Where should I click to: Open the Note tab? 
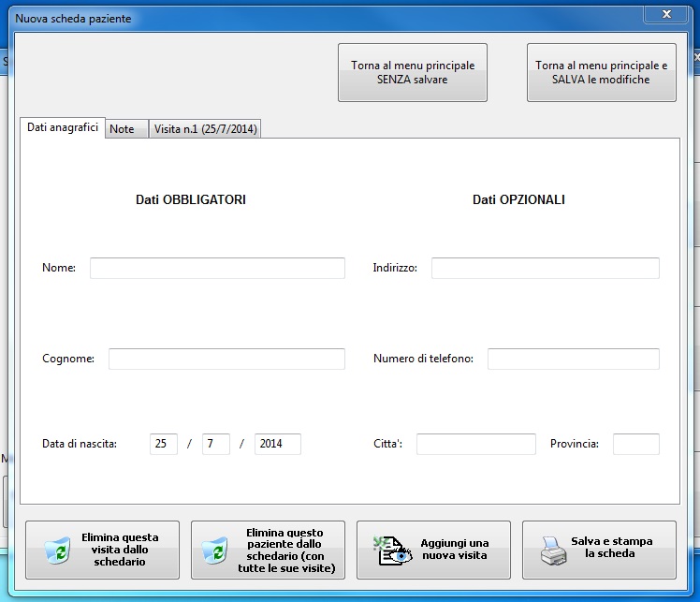tap(123, 129)
